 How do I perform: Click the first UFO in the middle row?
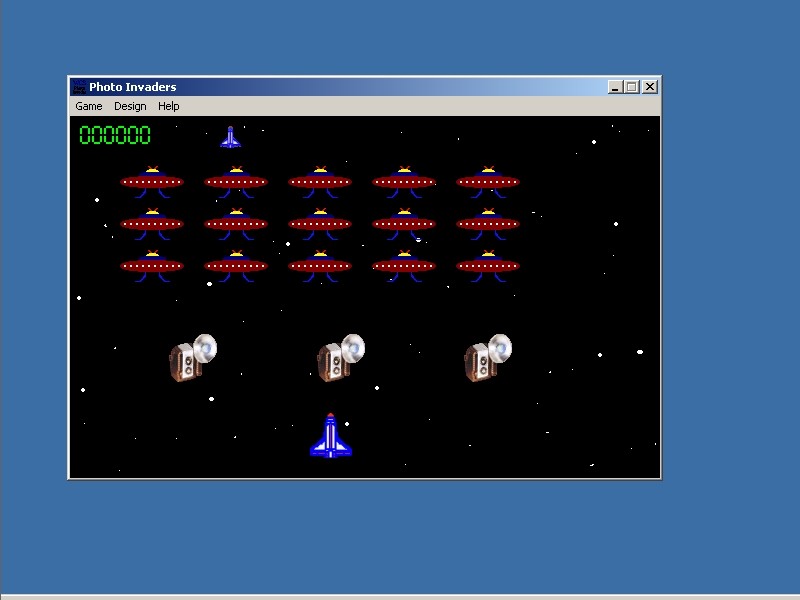(x=152, y=223)
